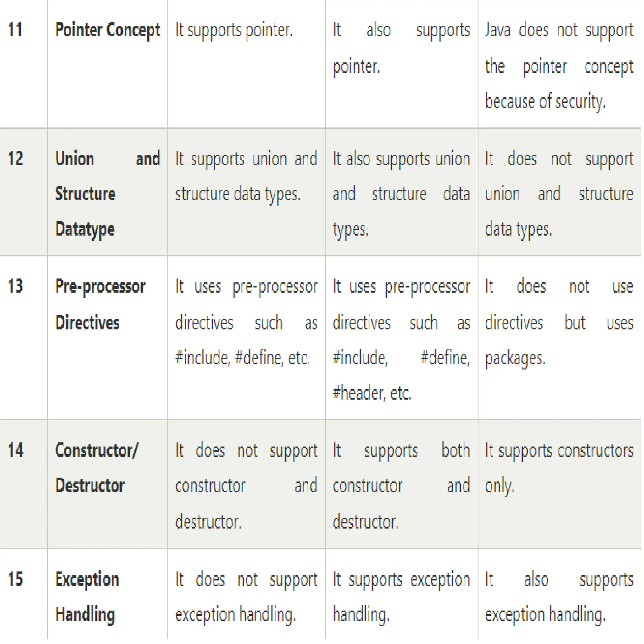Screen dimensions: 644x644
Task: Click 'directives but uses packages' cell
Action: click(559, 337)
